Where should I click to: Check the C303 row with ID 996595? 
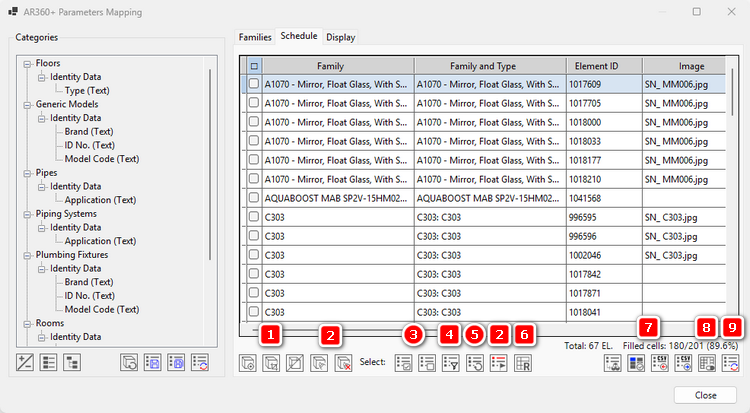point(254,216)
